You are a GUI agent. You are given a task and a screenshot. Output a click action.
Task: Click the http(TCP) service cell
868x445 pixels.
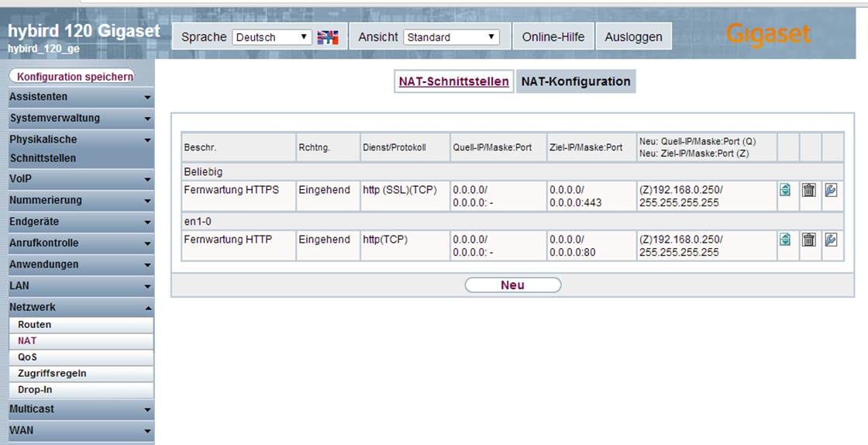coord(405,246)
